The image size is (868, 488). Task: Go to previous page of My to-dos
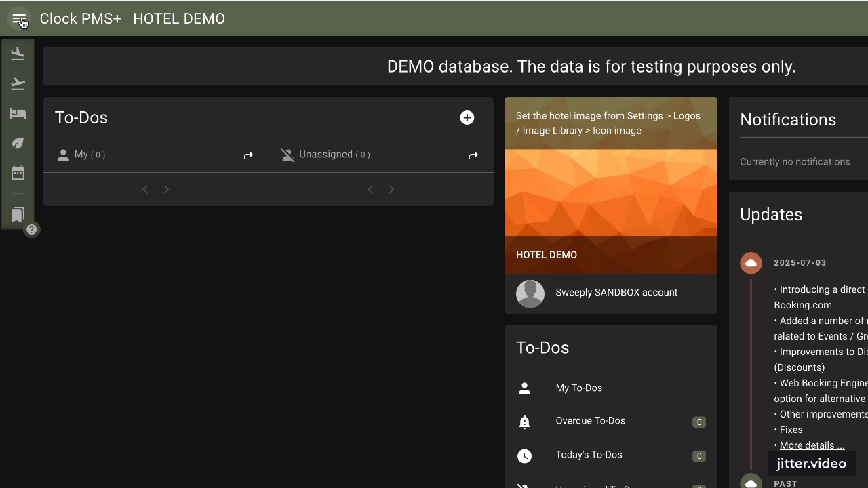click(145, 190)
